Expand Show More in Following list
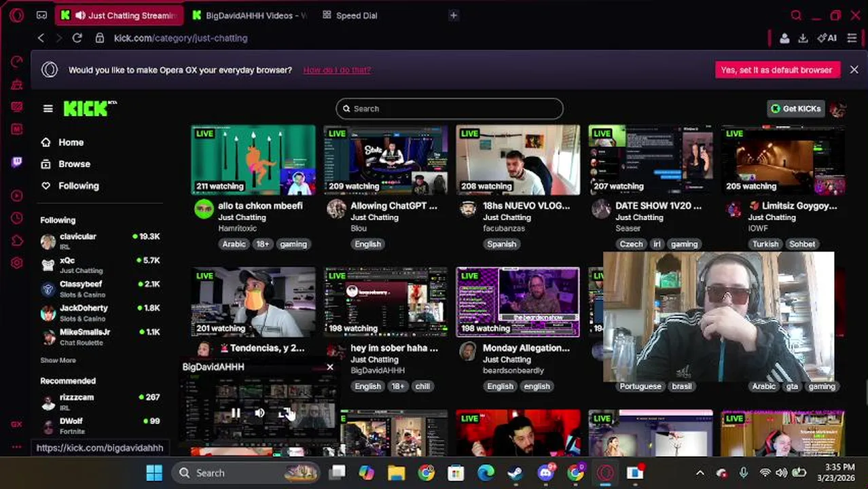This screenshot has height=489, width=868. (x=58, y=361)
